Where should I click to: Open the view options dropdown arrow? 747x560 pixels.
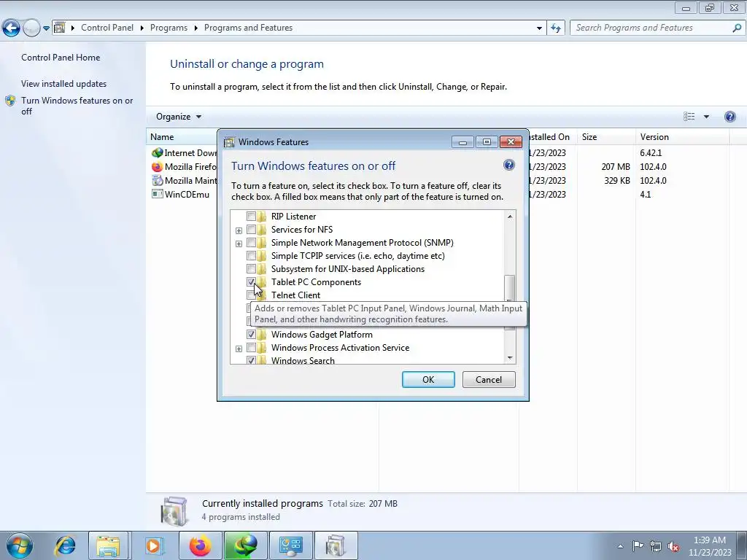[x=706, y=117]
